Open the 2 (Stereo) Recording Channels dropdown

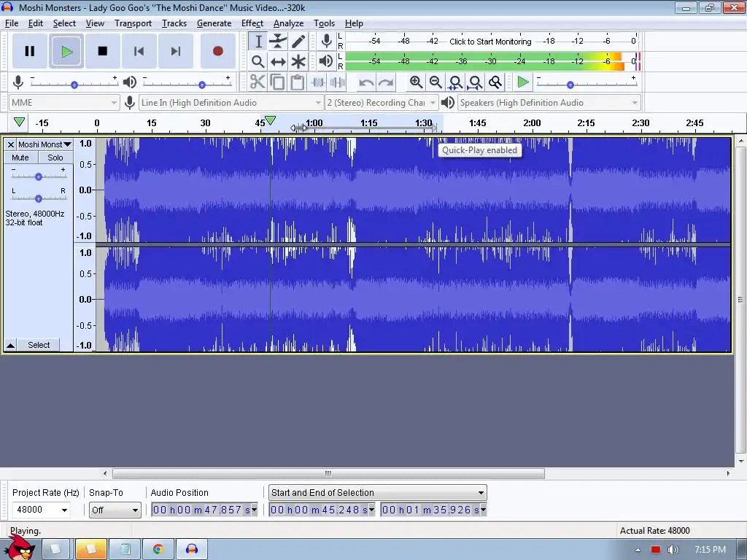pos(381,102)
